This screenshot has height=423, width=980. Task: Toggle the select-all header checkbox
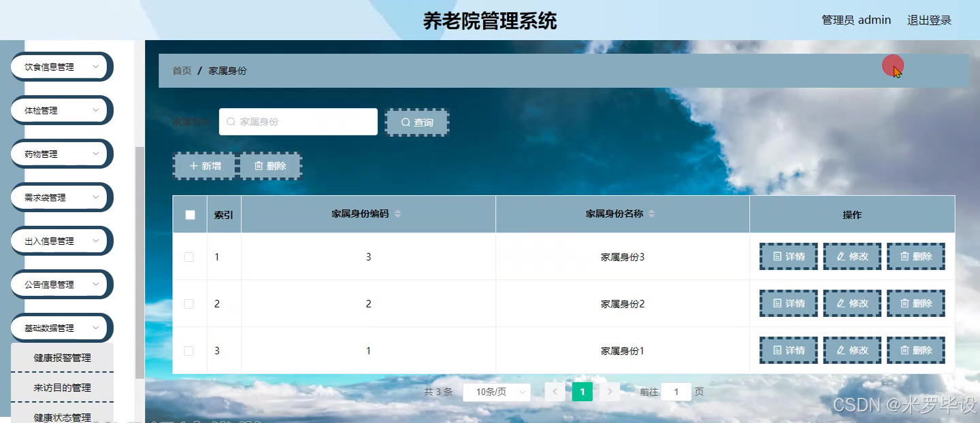point(190,215)
